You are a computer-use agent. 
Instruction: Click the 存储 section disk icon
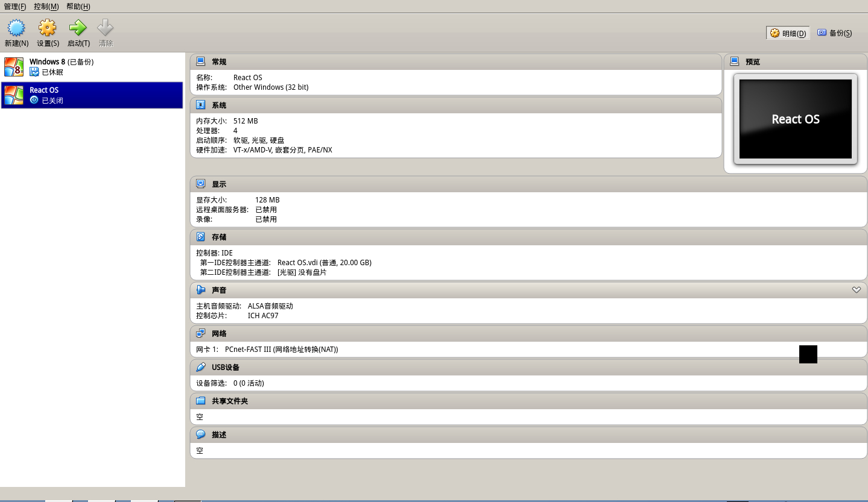[201, 237]
